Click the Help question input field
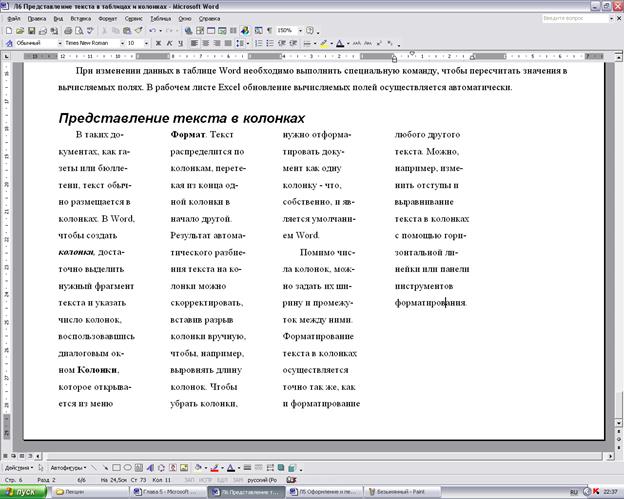 (x=575, y=18)
